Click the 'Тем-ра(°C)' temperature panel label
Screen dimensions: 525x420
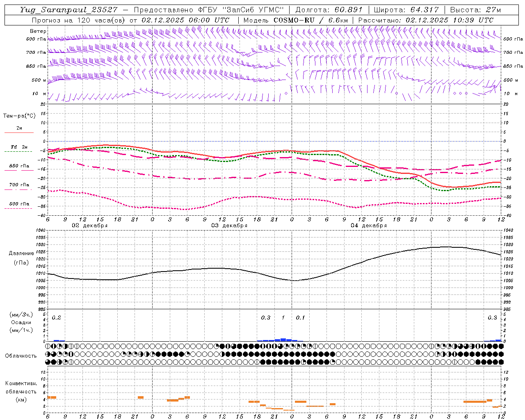click(x=19, y=116)
